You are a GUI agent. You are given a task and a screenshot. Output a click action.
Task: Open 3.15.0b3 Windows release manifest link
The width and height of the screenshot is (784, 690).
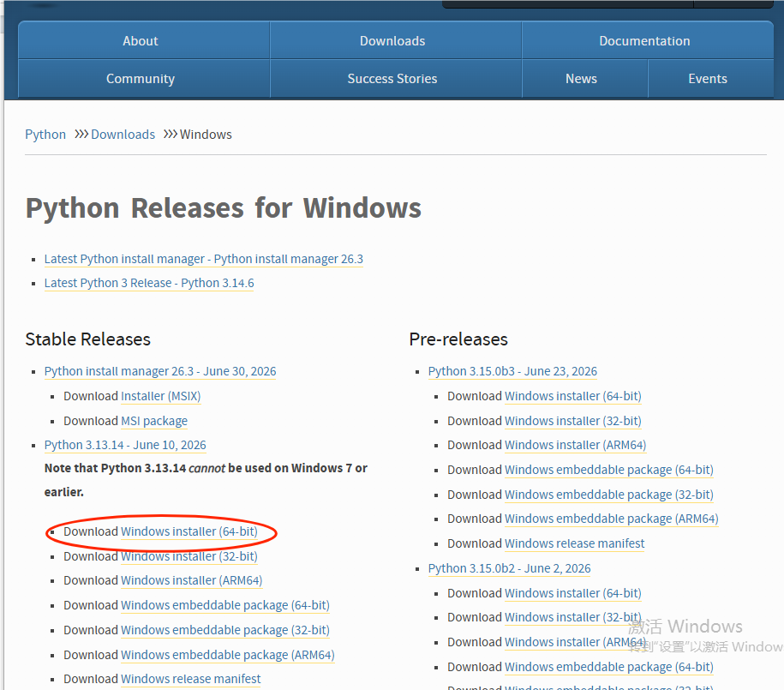[x=575, y=543]
